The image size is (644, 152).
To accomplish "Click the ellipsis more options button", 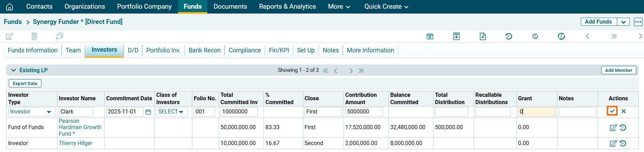I will pyautogui.click(x=638, y=22).
